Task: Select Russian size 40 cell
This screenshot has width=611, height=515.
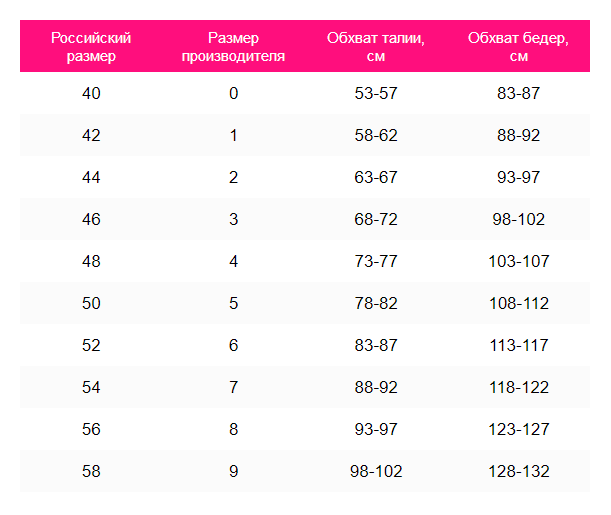Action: click(x=91, y=93)
